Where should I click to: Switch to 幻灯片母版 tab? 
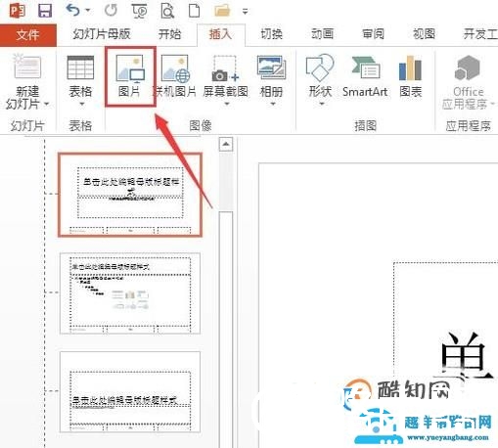click(102, 34)
